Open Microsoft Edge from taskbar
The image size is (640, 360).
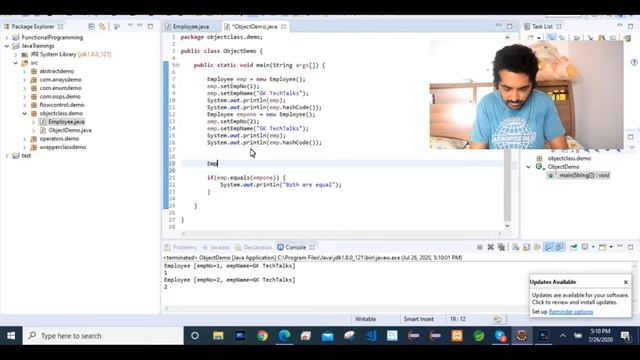point(284,336)
